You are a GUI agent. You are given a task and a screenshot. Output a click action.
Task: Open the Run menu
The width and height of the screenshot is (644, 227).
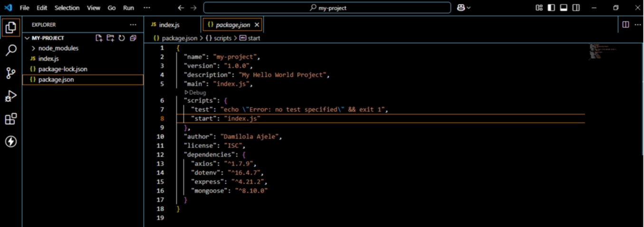click(128, 8)
